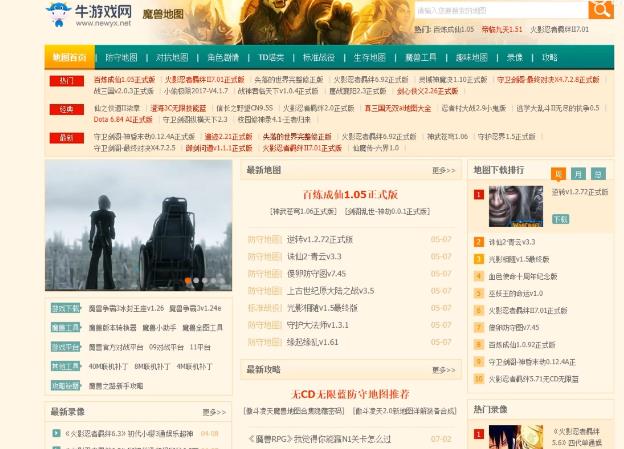
Task: Open 逾迹2.21正式版 in 最新 row
Action: coord(228,137)
